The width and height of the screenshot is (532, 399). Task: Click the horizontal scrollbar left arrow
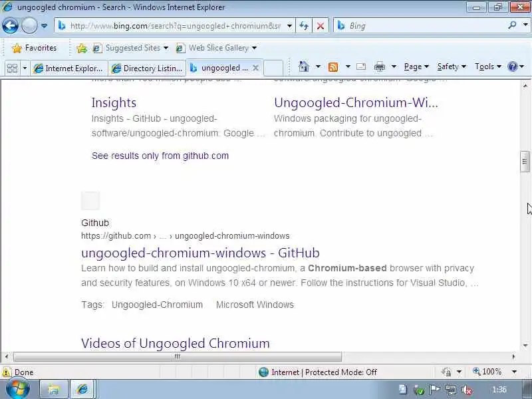7,356
